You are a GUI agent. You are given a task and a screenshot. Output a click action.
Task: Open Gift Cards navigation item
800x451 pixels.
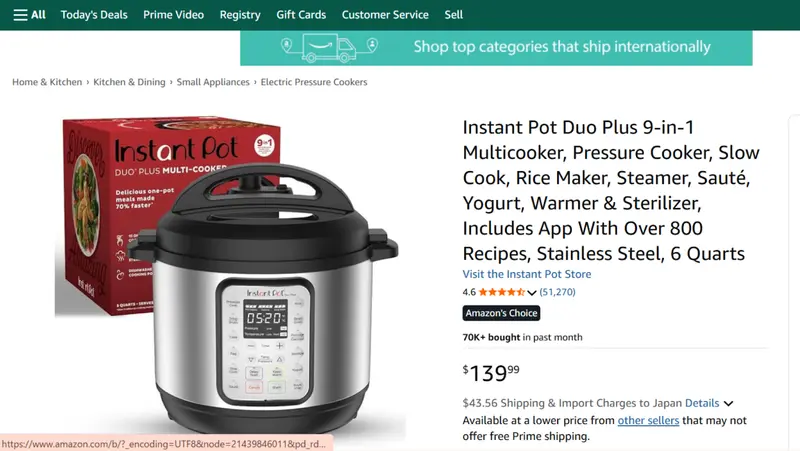pyautogui.click(x=301, y=15)
